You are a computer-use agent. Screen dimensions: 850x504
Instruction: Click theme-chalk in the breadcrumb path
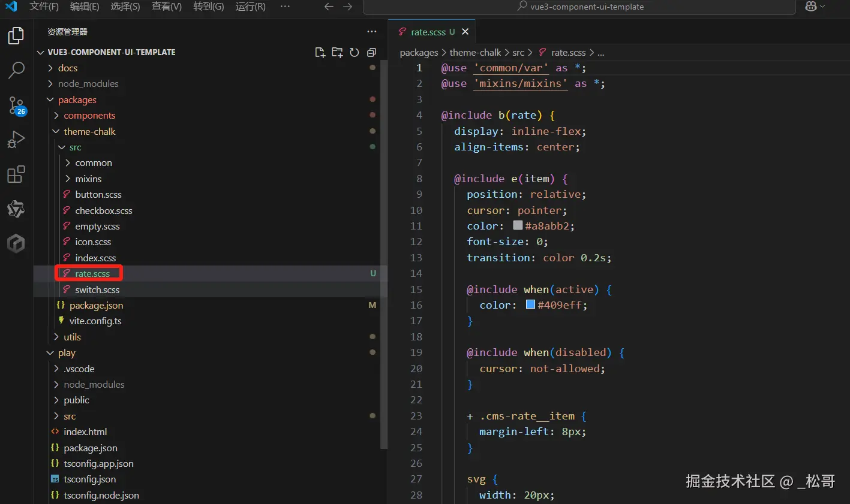pyautogui.click(x=475, y=53)
